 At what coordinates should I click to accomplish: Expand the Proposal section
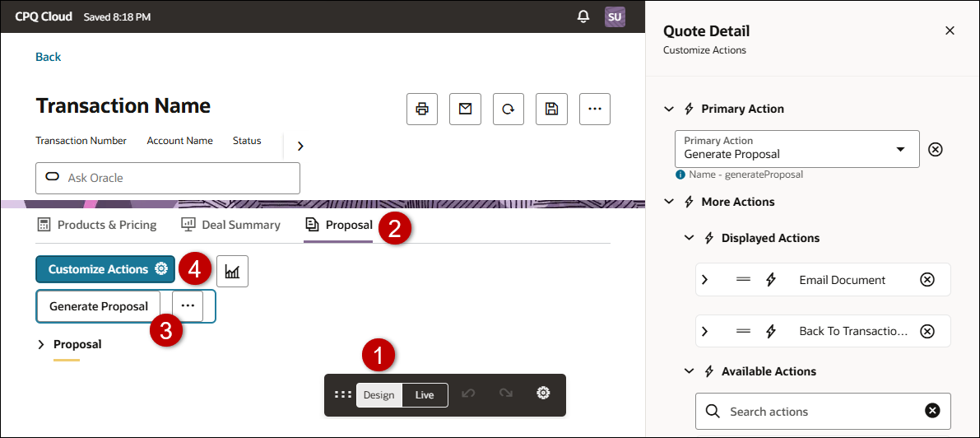(x=42, y=344)
